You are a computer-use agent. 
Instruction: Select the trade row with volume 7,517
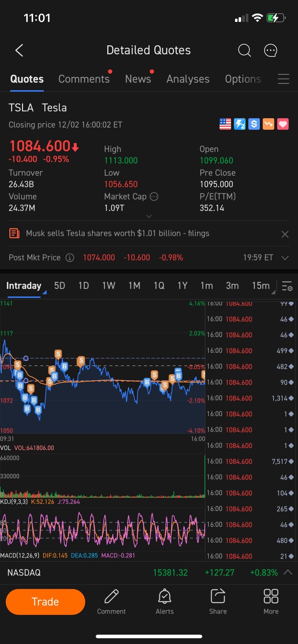point(251,461)
